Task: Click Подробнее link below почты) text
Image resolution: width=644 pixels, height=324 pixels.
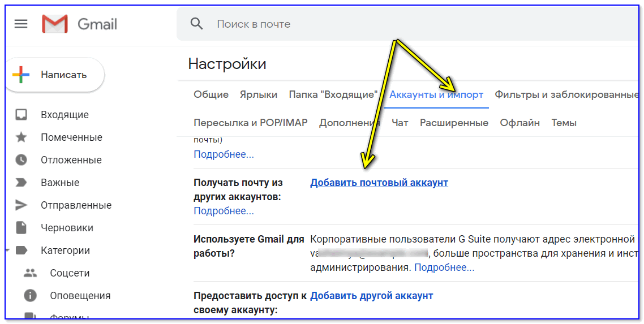Action: click(x=224, y=154)
